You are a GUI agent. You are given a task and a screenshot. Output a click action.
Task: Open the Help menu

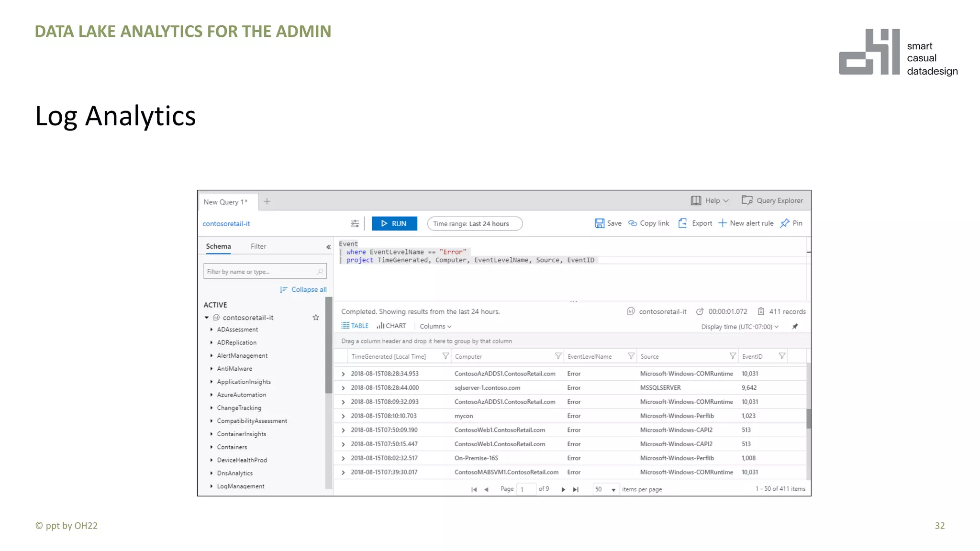[x=710, y=200]
